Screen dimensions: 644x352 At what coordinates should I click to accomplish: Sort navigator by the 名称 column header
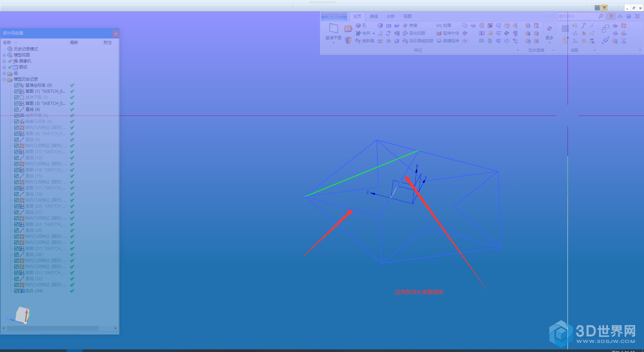(x=35, y=43)
